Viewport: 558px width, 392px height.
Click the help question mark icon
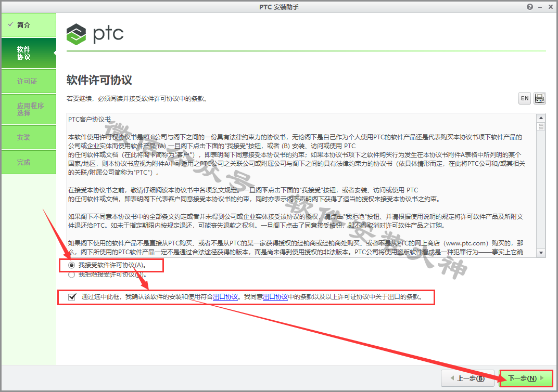click(x=530, y=7)
